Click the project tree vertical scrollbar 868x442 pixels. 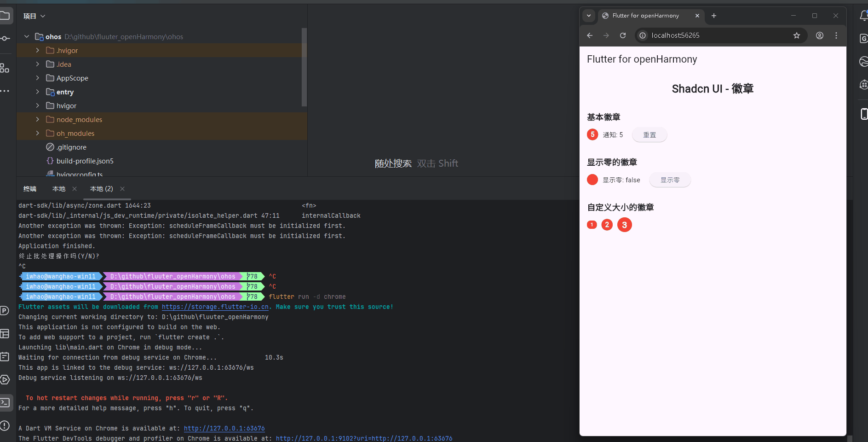click(304, 67)
